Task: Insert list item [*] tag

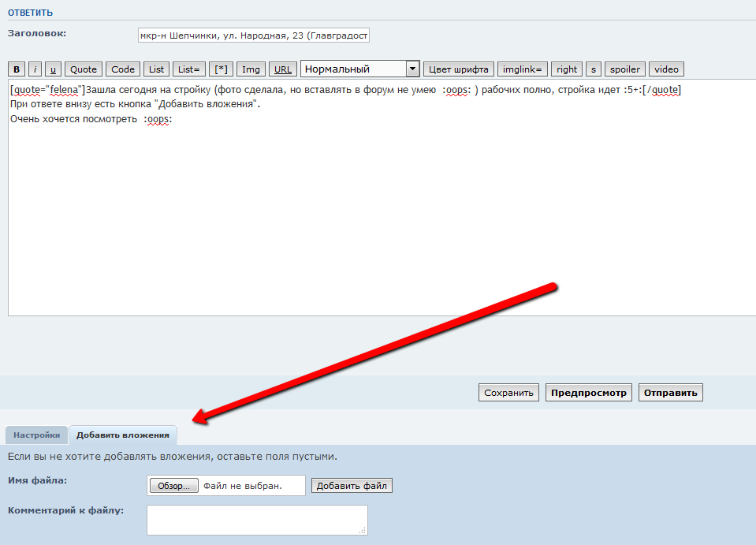Action: [223, 69]
